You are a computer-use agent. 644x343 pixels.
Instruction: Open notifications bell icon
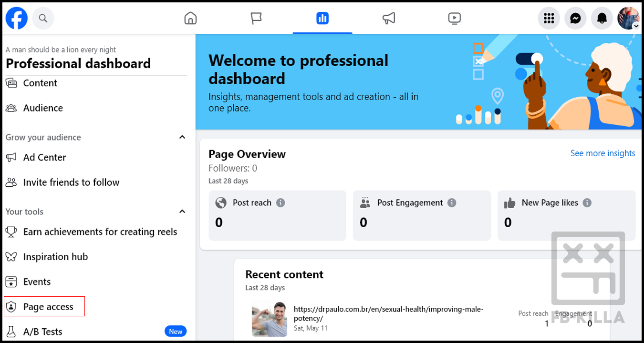[602, 19]
